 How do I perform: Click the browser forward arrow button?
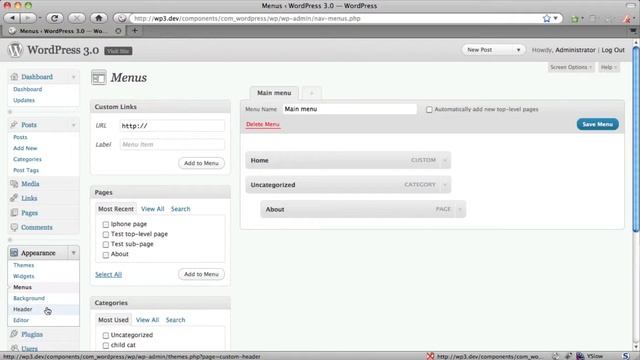[x=28, y=18]
